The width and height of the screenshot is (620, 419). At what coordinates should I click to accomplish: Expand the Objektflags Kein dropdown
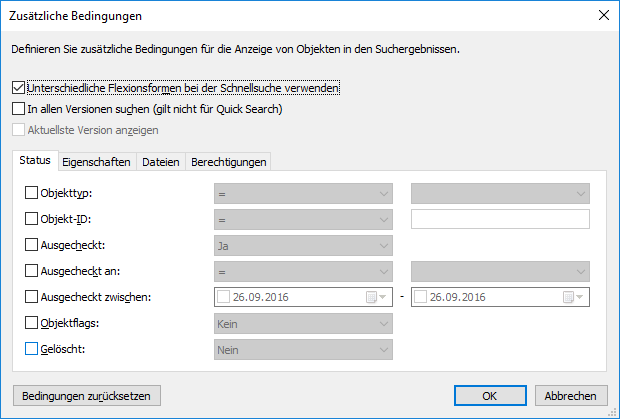pos(303,323)
